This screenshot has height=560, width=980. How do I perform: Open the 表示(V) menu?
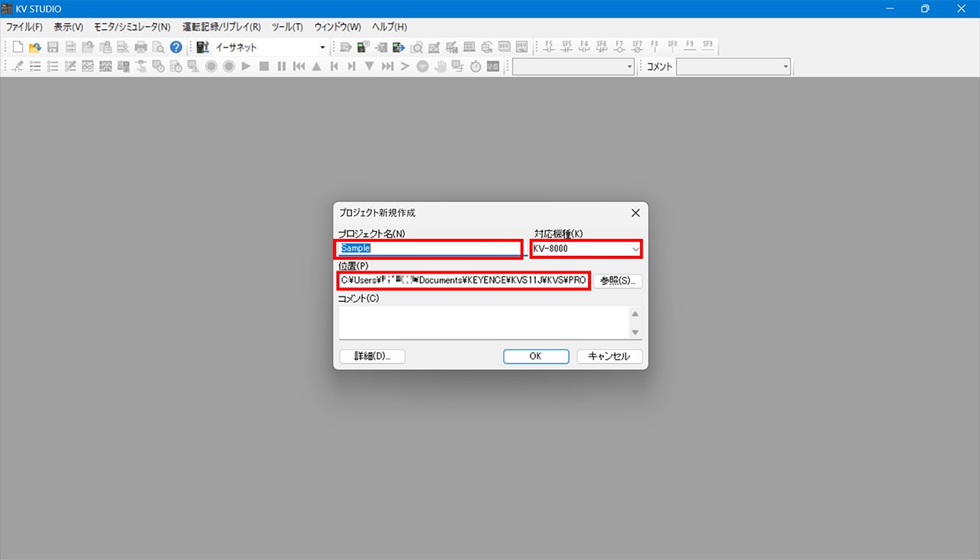click(x=68, y=27)
